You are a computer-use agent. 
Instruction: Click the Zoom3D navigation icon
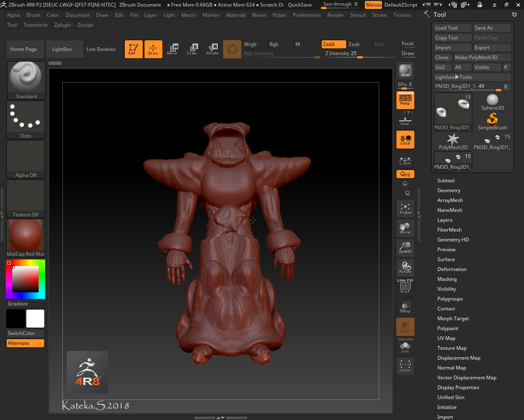[405, 248]
